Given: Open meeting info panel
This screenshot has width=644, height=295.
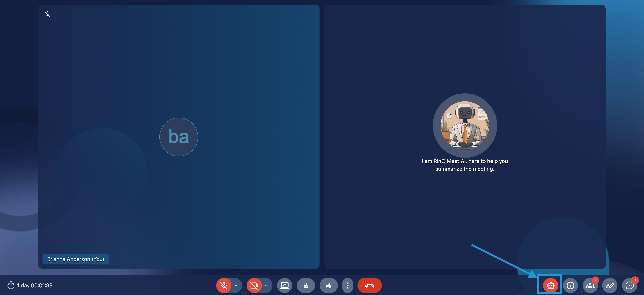Looking at the screenshot, I should tap(570, 285).
